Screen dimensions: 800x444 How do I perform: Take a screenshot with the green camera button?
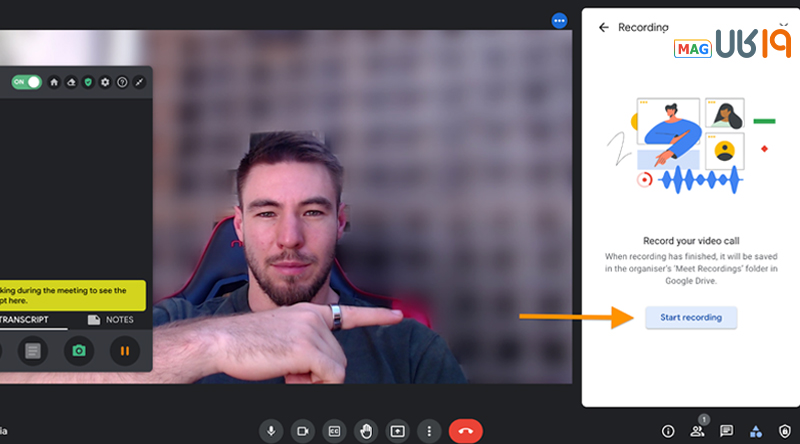click(78, 351)
